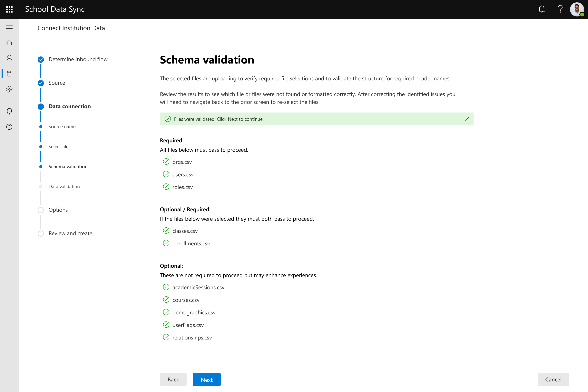588x392 pixels.
Task: Click the green check beside users.csv
Action: pos(166,174)
